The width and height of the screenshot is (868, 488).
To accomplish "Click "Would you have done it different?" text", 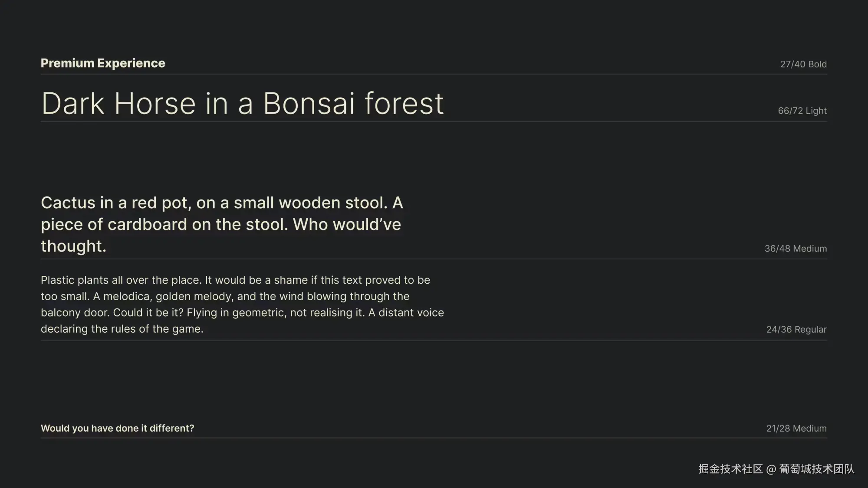I will tap(117, 429).
